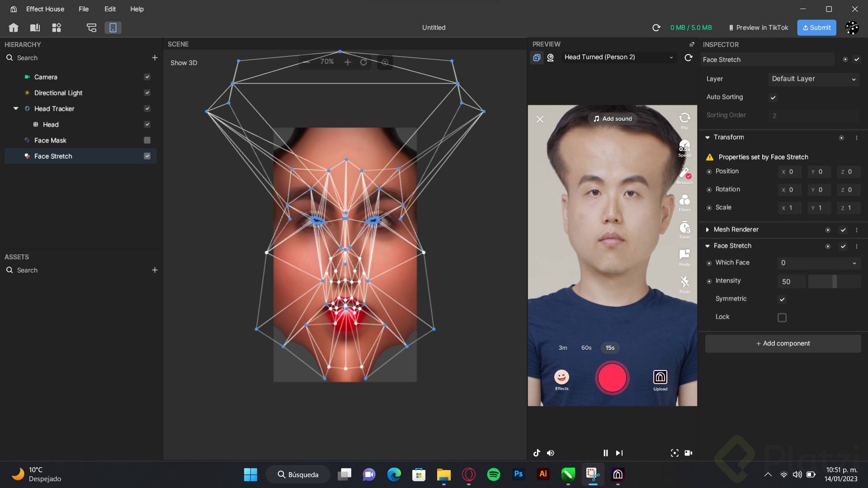Screen dimensions: 868x488
Task: Toggle the mobile preview panel icon
Action: 113,28
